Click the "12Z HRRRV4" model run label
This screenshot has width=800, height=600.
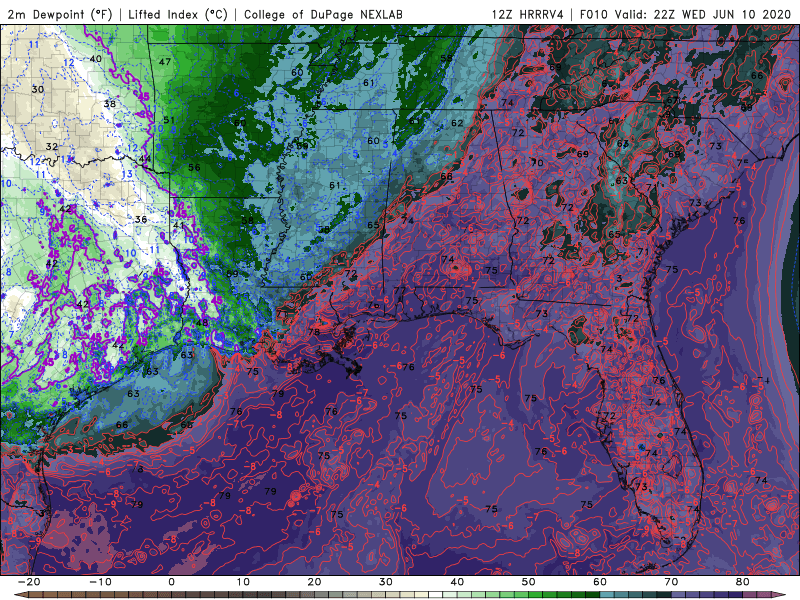point(528,14)
